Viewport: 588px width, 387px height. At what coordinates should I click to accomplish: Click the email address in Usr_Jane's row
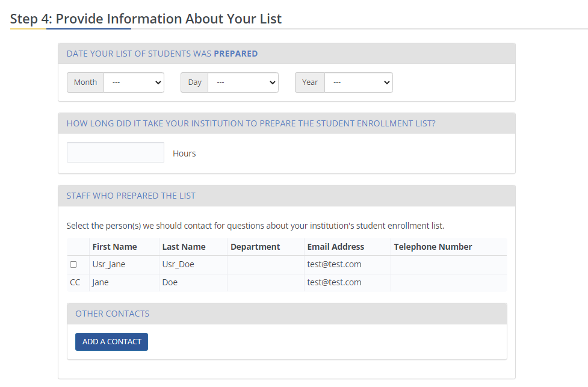(334, 264)
